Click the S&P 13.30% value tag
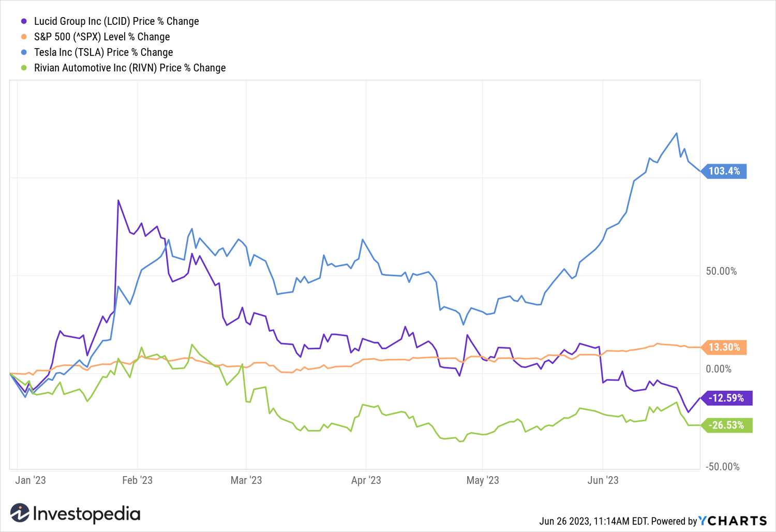This screenshot has height=532, width=776. click(724, 347)
